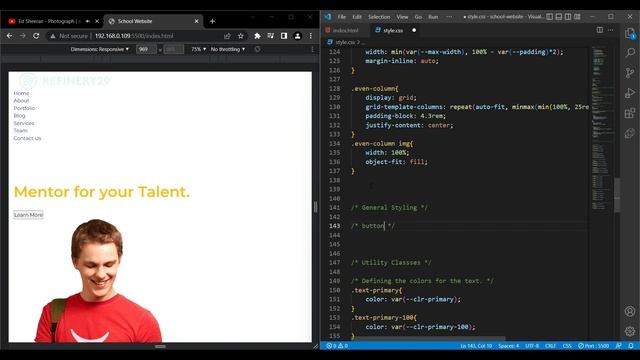This screenshot has height=360, width=640.
Task: Open Extensions view in the VS Code activity bar
Action: (630, 113)
